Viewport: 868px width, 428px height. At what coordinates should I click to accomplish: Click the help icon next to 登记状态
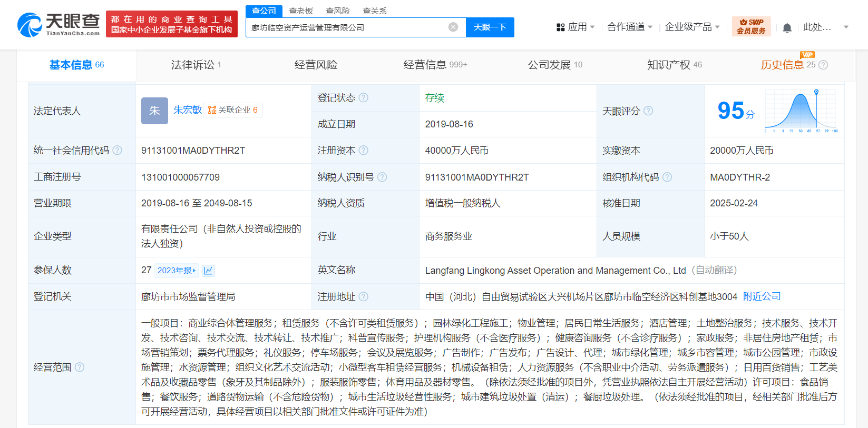point(364,98)
